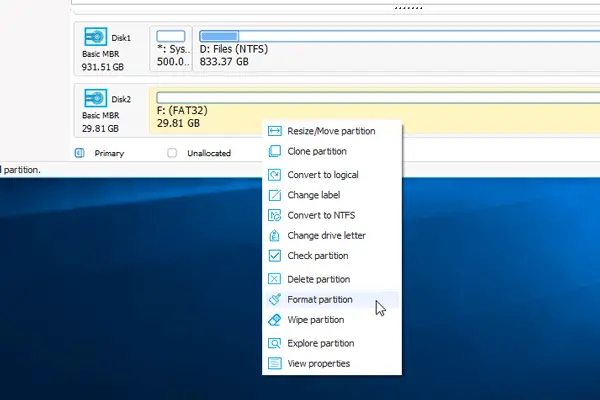Open Explore partition from menu
Viewport: 600px width, 400px height.
(x=332, y=343)
